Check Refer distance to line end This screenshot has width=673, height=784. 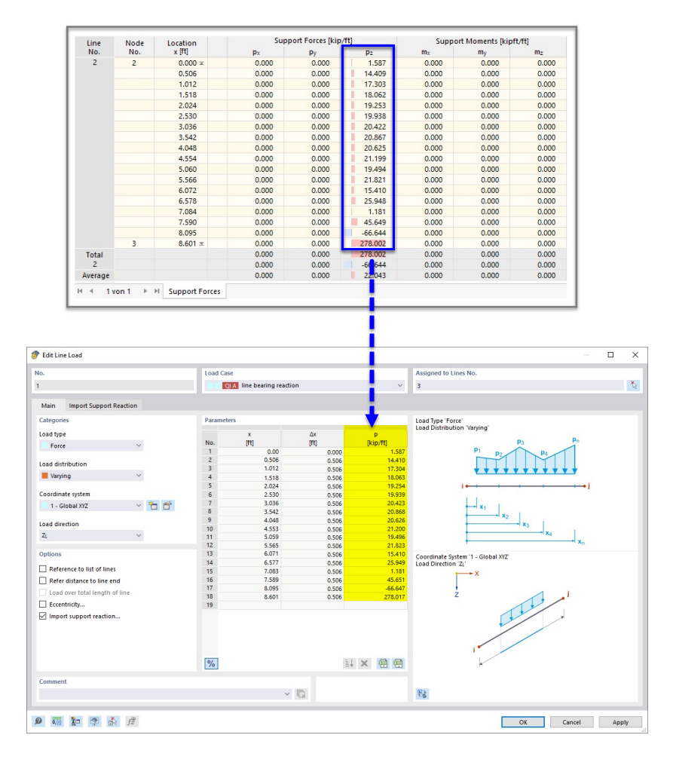pyautogui.click(x=43, y=581)
